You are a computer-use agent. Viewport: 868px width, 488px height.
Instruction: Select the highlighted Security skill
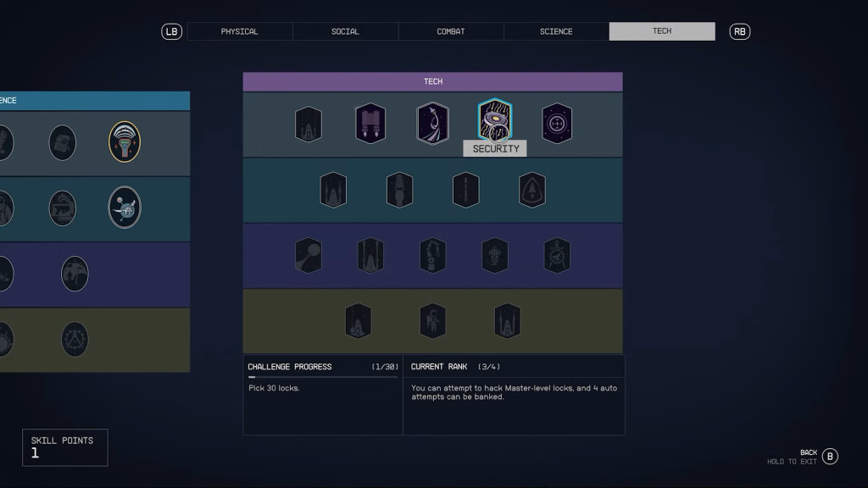[494, 122]
